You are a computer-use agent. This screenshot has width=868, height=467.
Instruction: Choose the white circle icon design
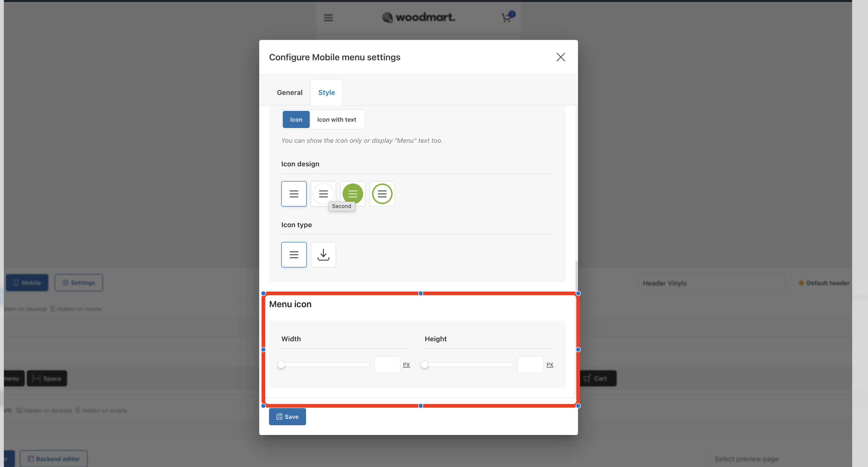tap(323, 193)
